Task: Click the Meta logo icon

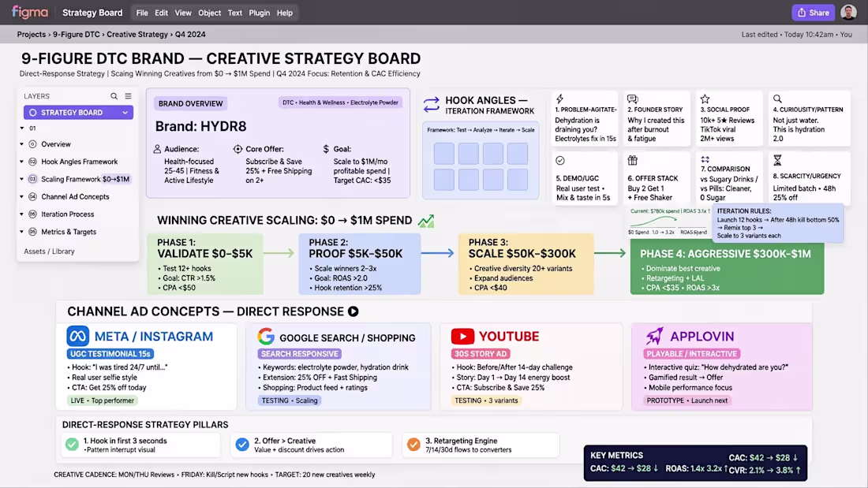Action: coord(78,336)
